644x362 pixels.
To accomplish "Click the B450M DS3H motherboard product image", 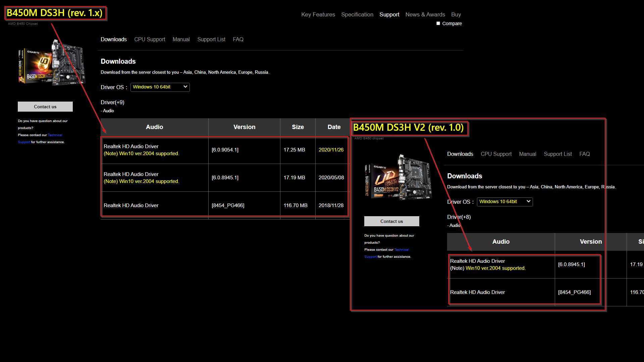I will [52, 63].
